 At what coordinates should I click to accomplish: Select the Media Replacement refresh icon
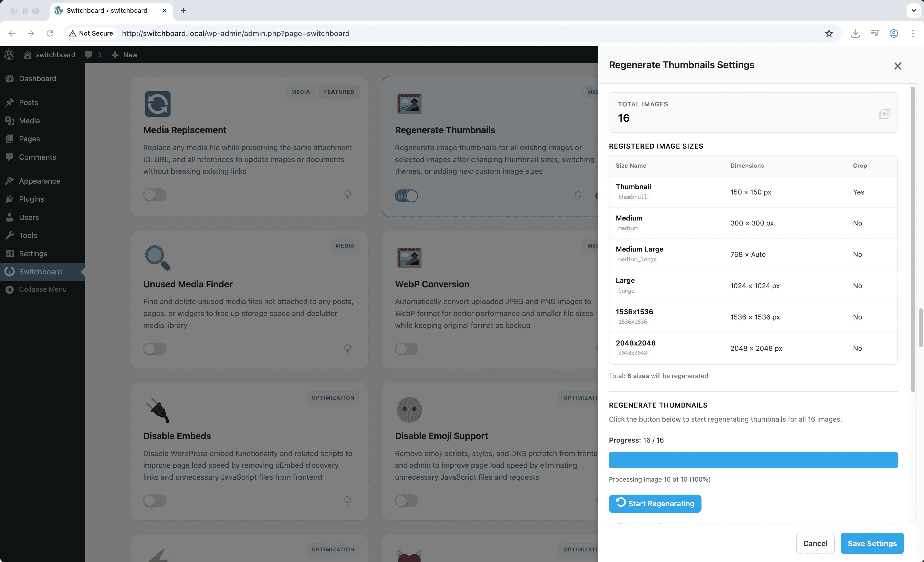[x=157, y=104]
